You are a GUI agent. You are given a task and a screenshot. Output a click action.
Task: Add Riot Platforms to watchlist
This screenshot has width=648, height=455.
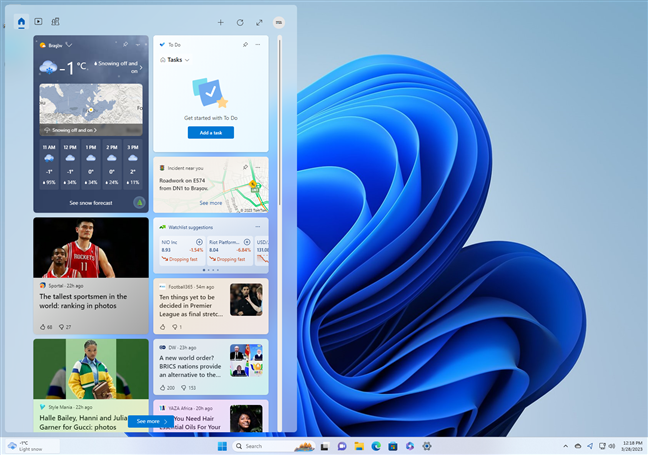(x=247, y=242)
